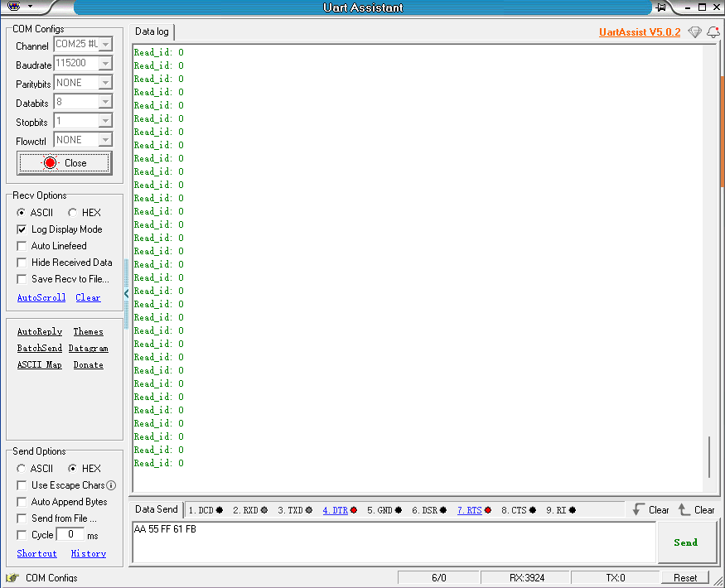Open the diamond premium icon next to UartAssist

pyautogui.click(x=694, y=31)
